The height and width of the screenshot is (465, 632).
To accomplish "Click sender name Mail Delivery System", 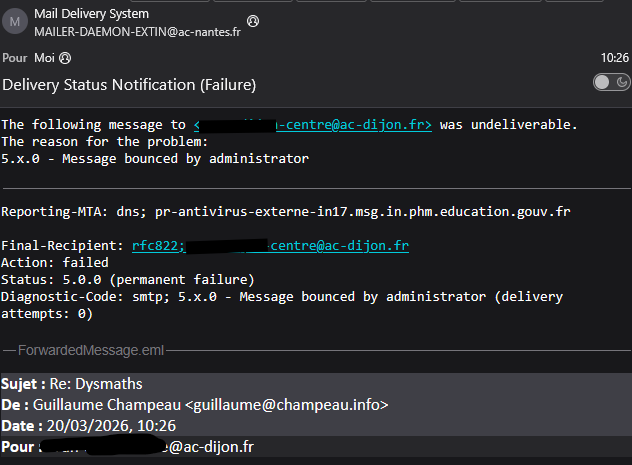I will [91, 14].
